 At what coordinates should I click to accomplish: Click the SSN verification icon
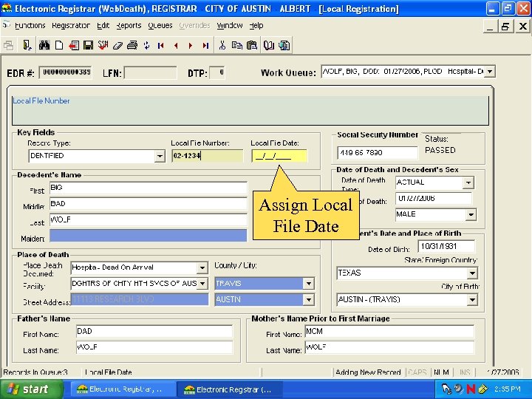pos(103,45)
